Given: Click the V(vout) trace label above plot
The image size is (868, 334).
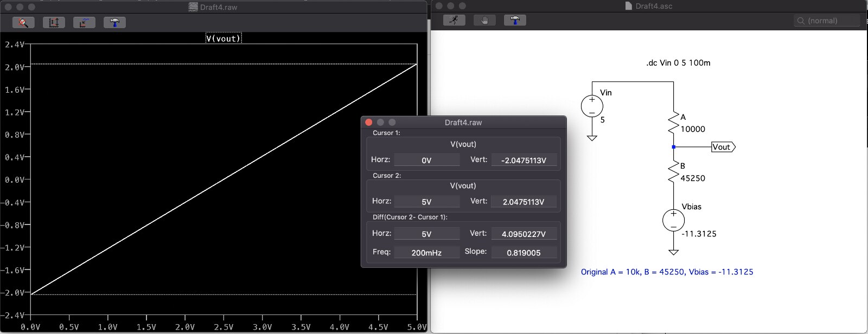Looking at the screenshot, I should pos(224,38).
